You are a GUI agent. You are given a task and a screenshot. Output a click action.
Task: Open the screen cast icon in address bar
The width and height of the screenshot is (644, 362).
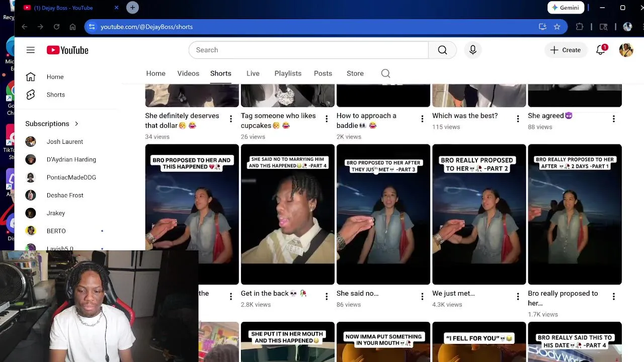click(542, 27)
